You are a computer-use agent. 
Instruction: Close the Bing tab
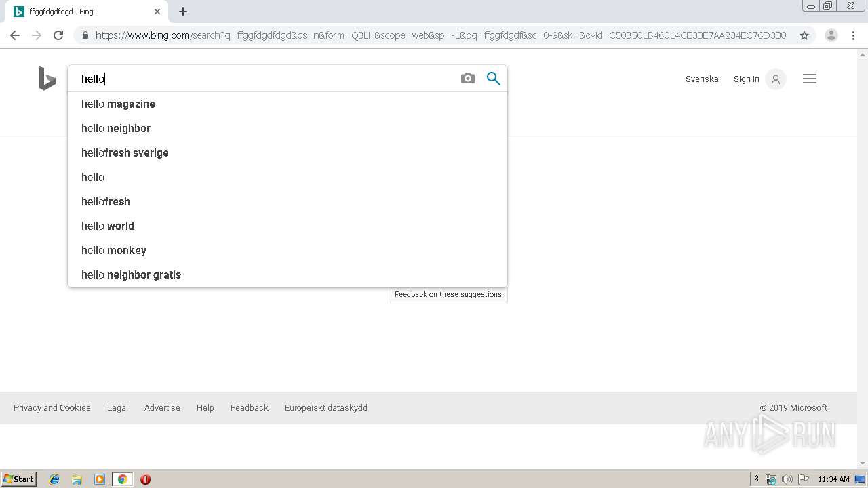click(157, 12)
